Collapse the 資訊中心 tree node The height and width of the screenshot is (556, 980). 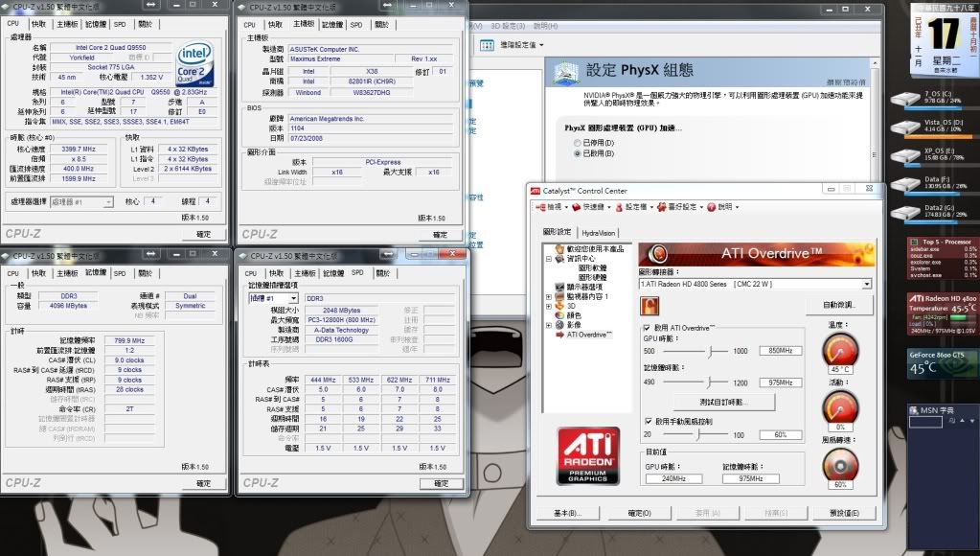pos(549,258)
